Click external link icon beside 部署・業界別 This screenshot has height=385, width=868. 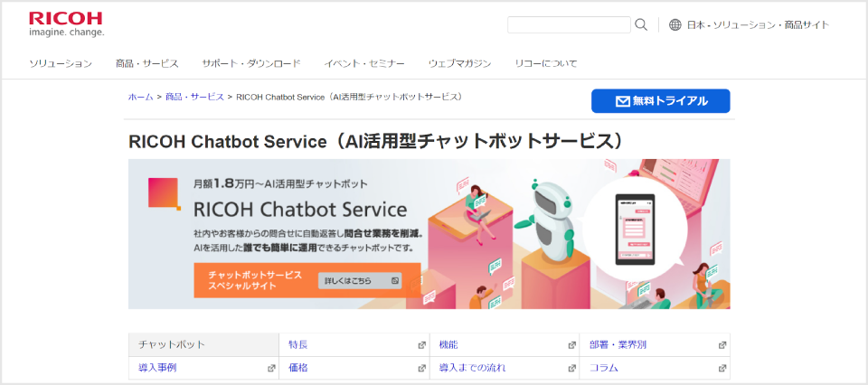click(722, 345)
